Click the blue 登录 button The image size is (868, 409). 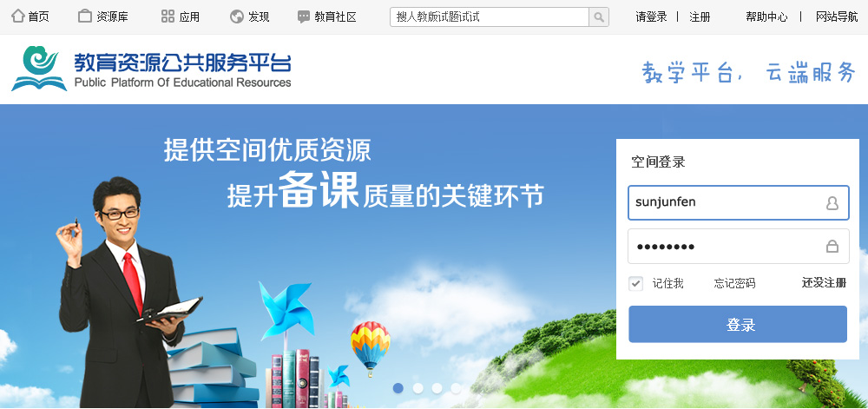[738, 324]
